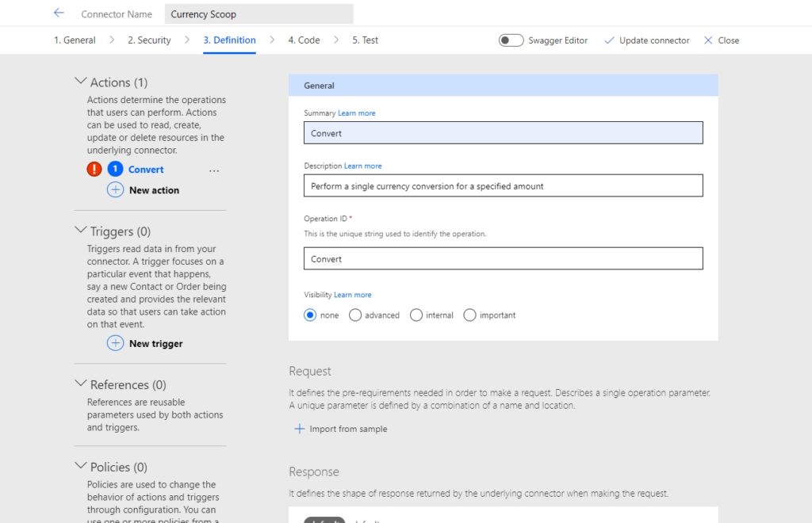
Task: Click the Close X icon
Action: (x=708, y=40)
